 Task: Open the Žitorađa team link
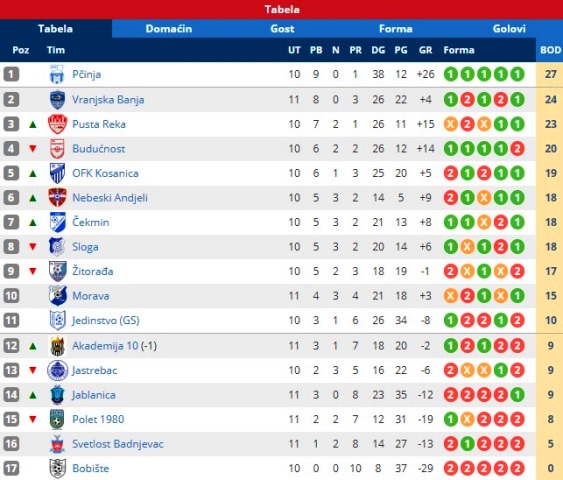coord(93,271)
